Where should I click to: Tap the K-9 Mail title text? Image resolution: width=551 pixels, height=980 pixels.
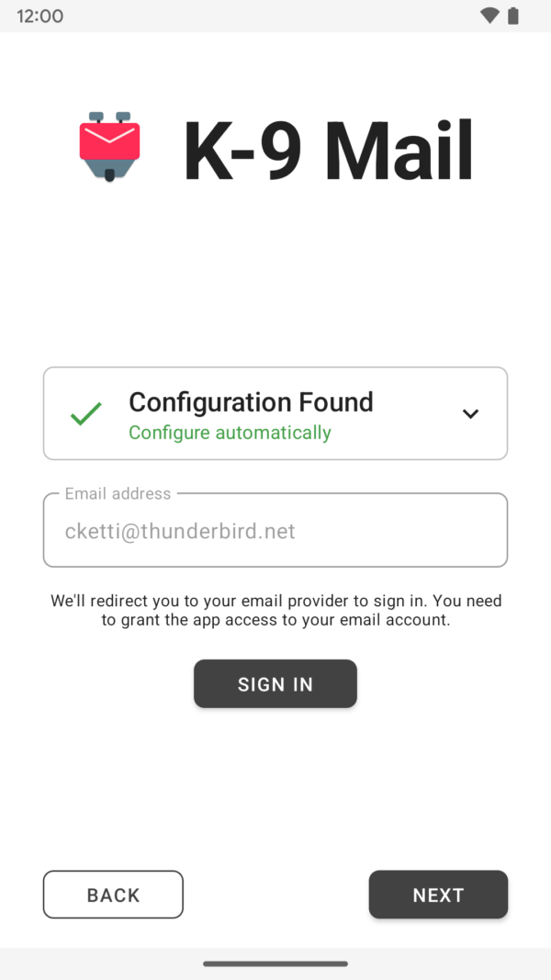click(x=328, y=151)
